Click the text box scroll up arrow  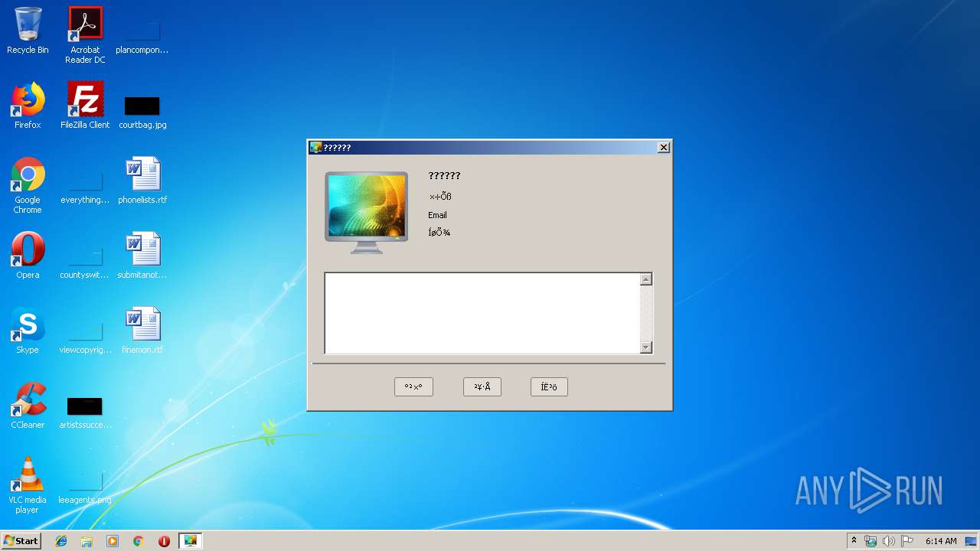pos(645,279)
